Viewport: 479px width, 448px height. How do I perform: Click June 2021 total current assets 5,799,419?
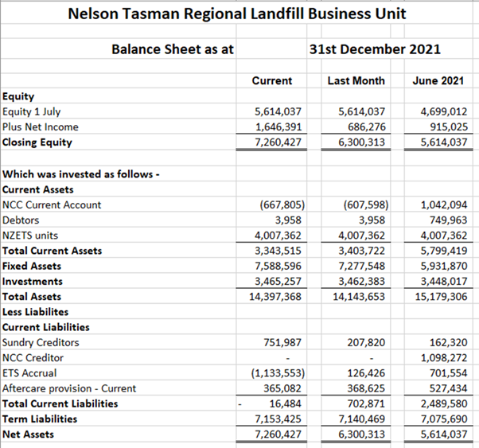tap(444, 251)
